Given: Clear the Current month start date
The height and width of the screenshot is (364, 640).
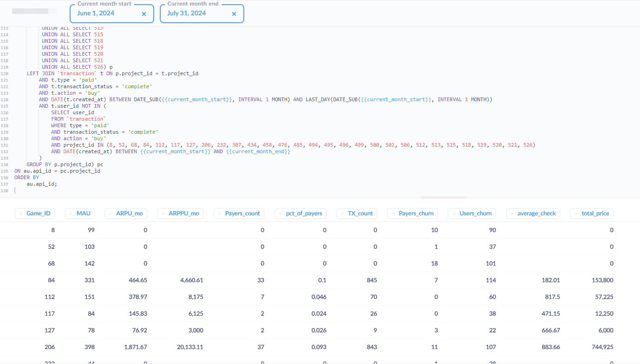Looking at the screenshot, I should tap(144, 14).
